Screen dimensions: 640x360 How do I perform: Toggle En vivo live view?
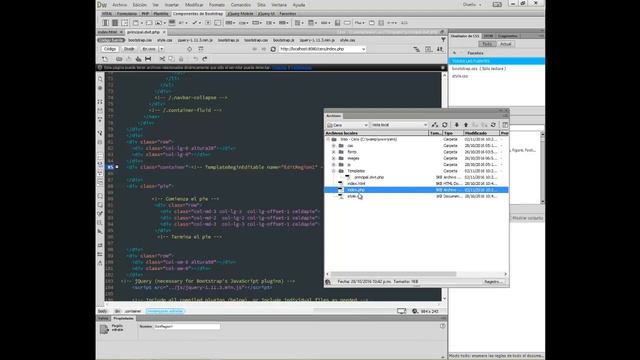[149, 49]
